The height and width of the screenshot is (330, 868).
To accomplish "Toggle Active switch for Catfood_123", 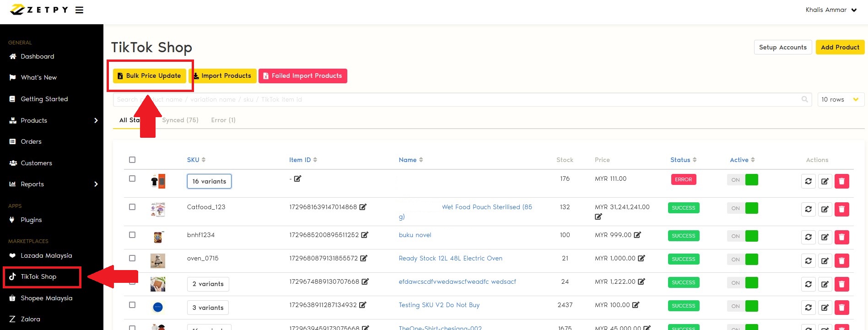I will pyautogui.click(x=743, y=208).
